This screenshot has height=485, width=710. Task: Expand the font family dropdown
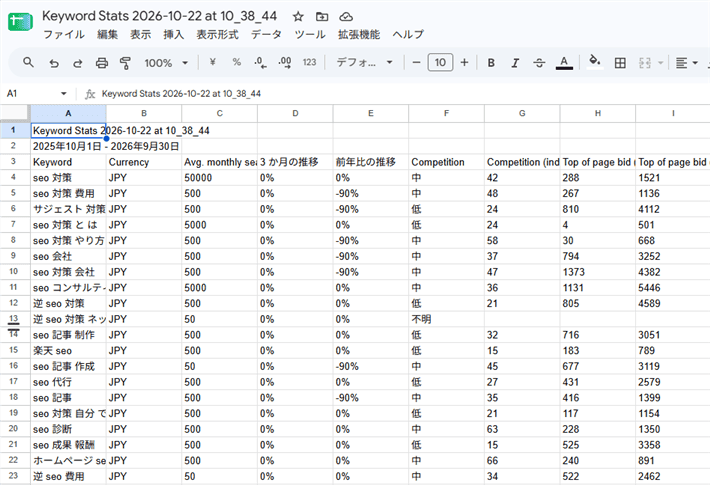[x=364, y=62]
